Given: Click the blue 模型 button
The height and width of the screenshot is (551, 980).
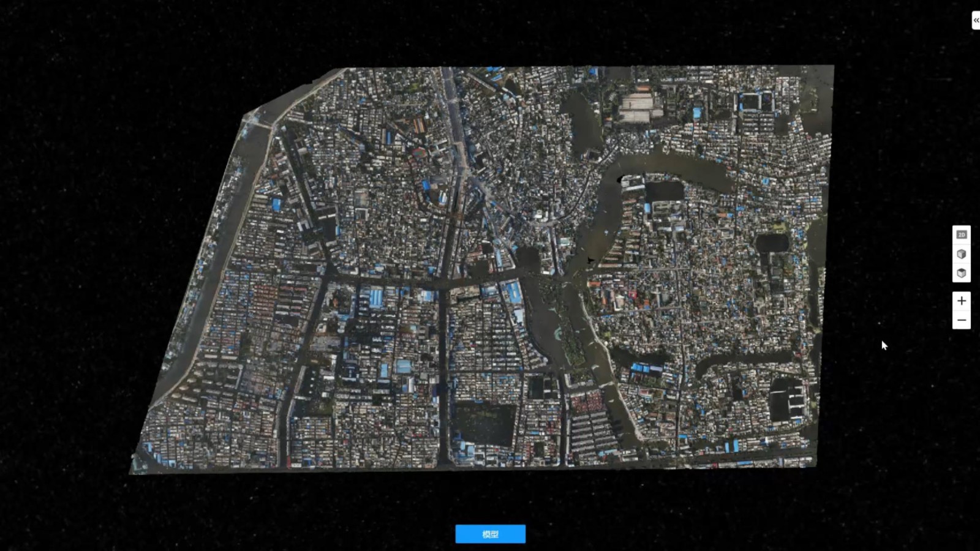Looking at the screenshot, I should [x=490, y=534].
